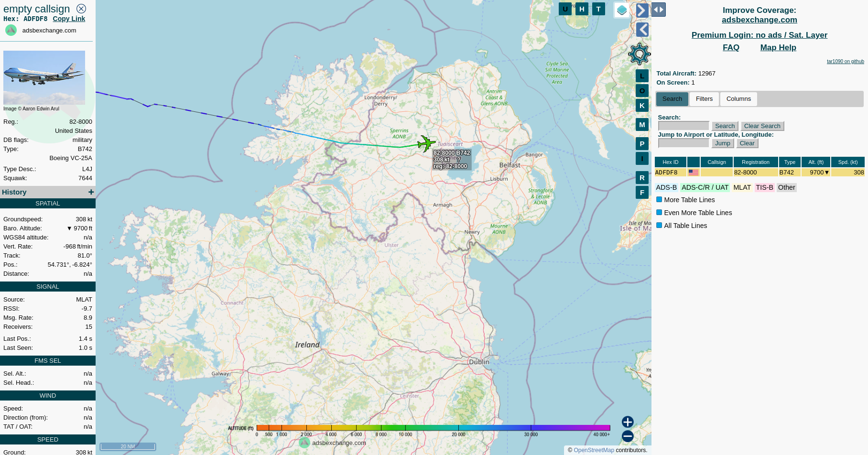Click the TIS-B legend label
Screen dimensions: 868x455
[x=764, y=187]
